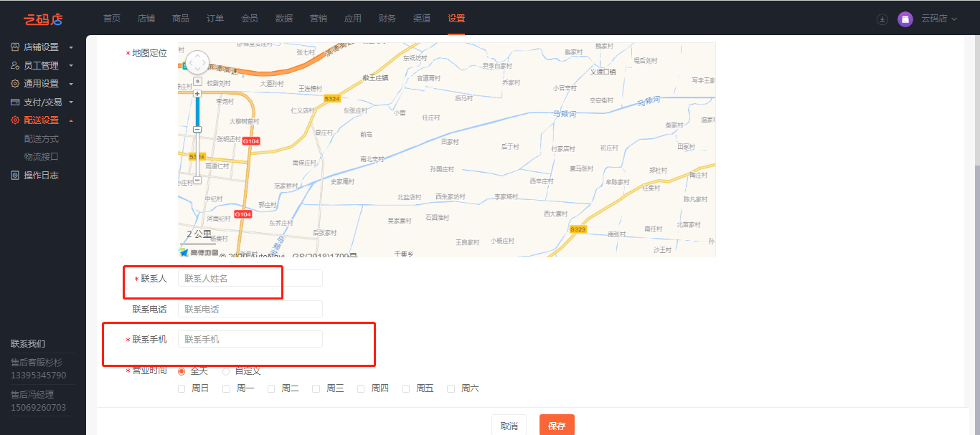
Task: Open the 渠道 top menu
Action: (x=422, y=19)
